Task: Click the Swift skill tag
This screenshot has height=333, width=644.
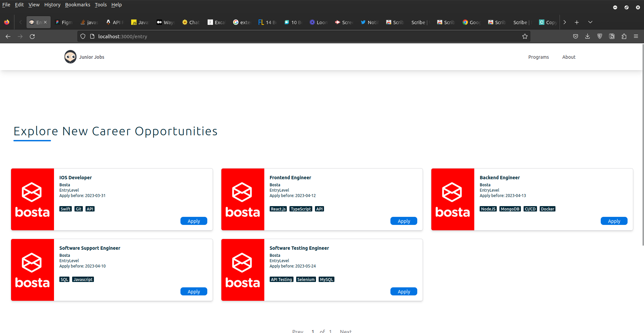Action: [x=65, y=209]
